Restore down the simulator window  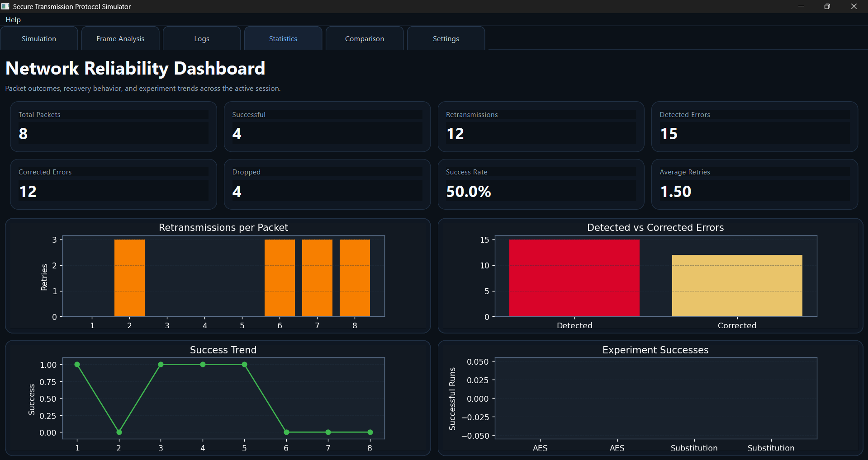pos(827,6)
